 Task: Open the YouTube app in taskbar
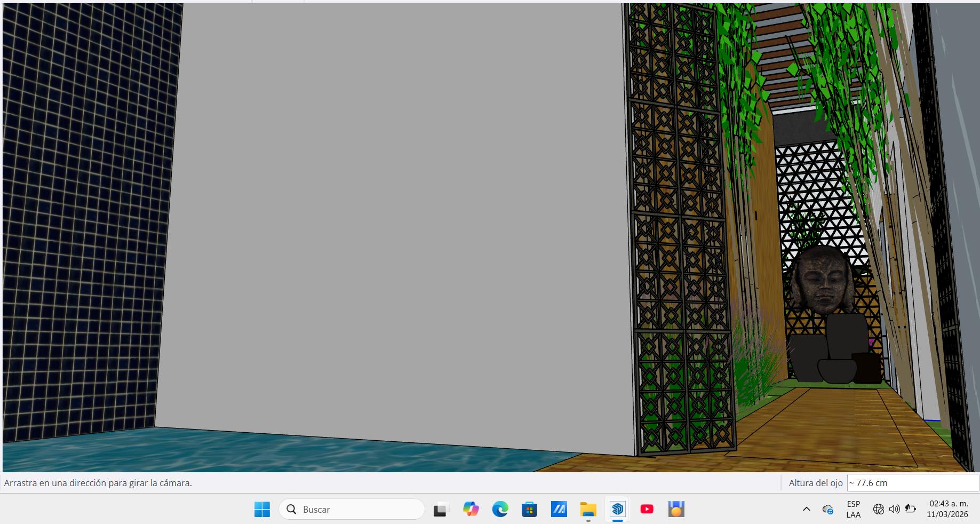(647, 510)
